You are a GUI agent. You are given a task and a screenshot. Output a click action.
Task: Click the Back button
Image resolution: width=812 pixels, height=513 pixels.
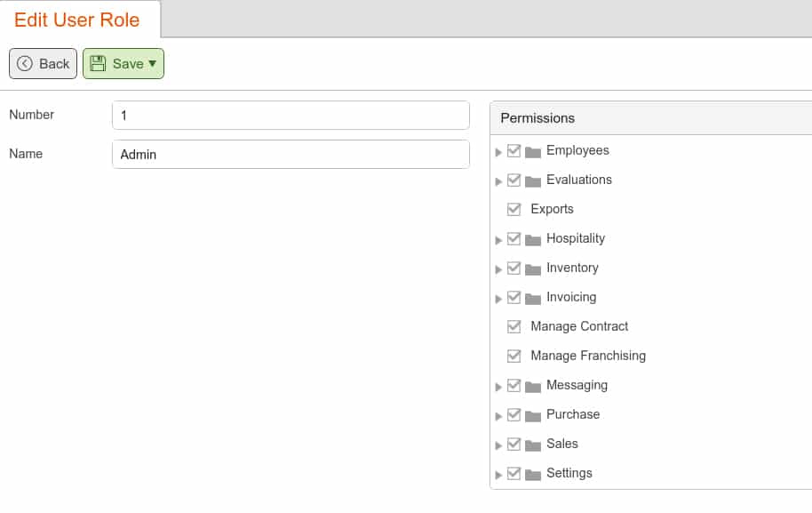43,64
